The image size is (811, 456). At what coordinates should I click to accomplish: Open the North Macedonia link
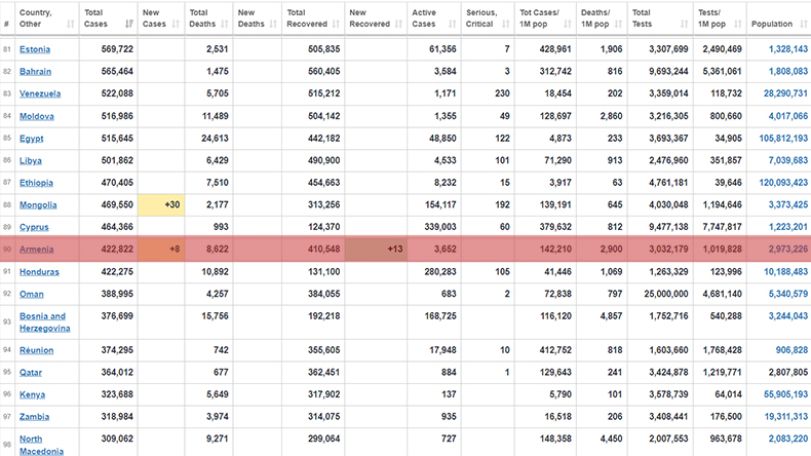click(x=41, y=445)
